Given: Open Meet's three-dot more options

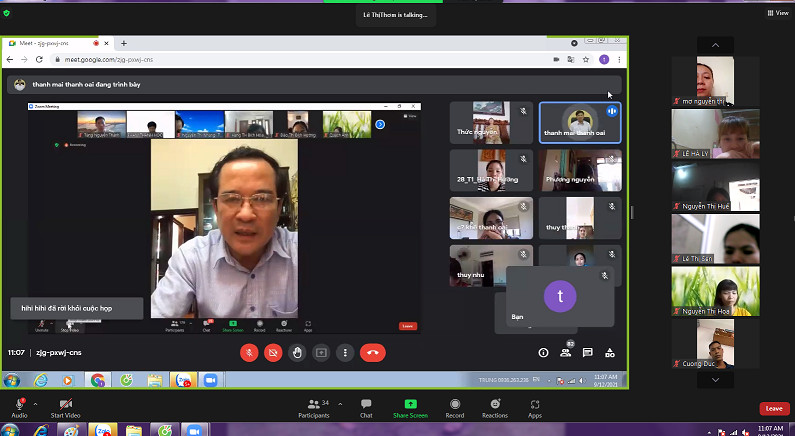Looking at the screenshot, I should [x=345, y=352].
